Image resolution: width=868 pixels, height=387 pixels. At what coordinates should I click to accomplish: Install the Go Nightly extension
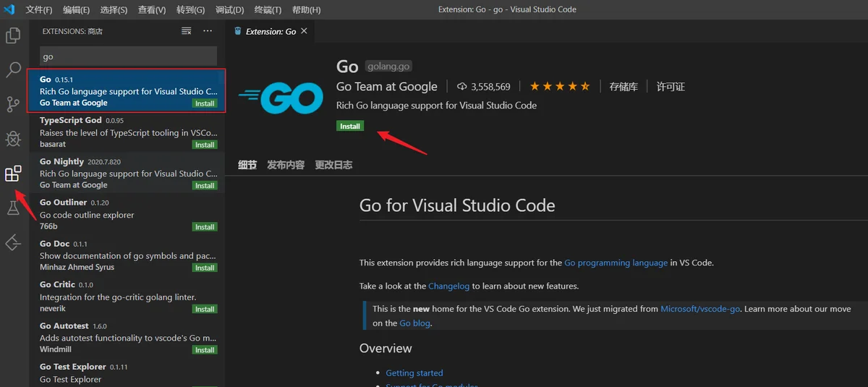[205, 186]
